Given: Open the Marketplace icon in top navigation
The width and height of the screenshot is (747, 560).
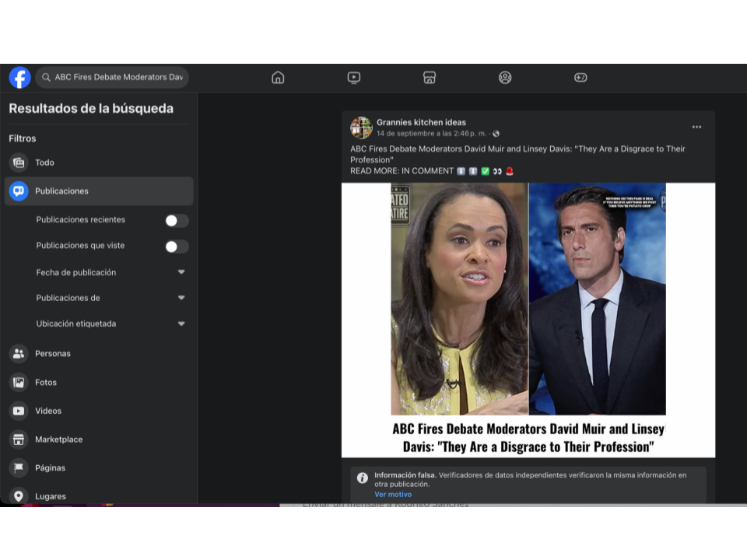Looking at the screenshot, I should point(430,78).
